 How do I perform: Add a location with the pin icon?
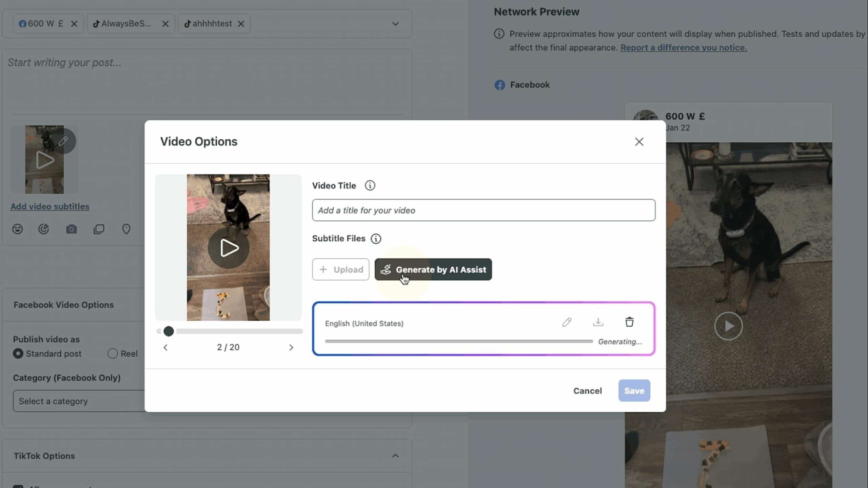pos(126,229)
